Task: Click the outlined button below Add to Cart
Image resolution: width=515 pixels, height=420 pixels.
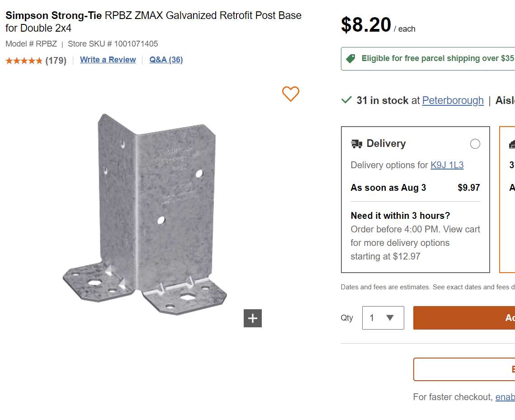Action: [464, 369]
